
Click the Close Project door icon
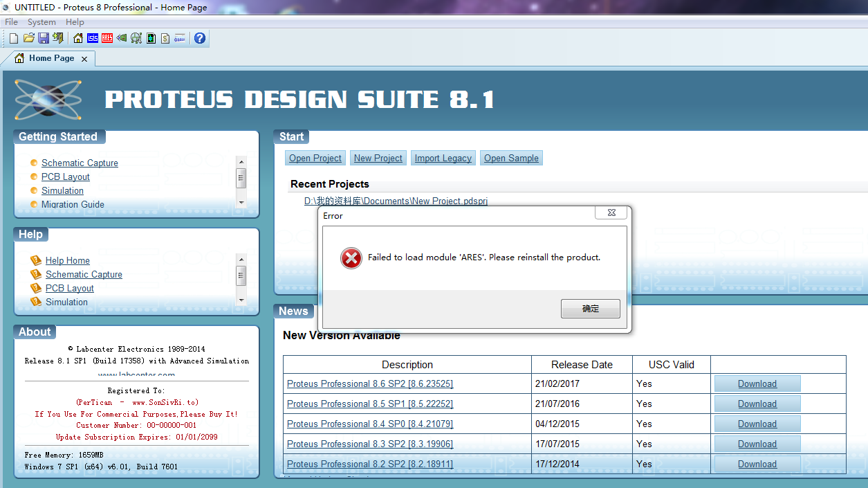coord(58,38)
